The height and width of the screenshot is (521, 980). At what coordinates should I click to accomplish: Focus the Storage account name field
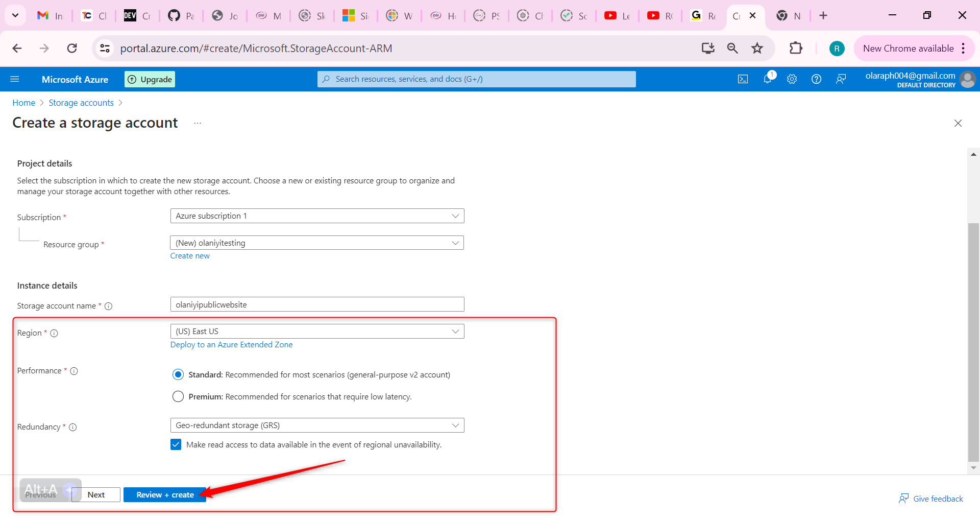click(317, 305)
